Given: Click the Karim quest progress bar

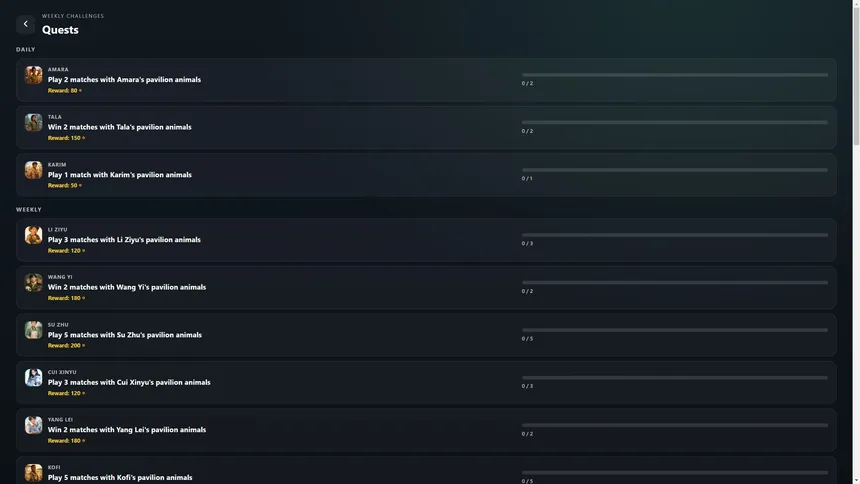Looking at the screenshot, I should click(x=675, y=170).
